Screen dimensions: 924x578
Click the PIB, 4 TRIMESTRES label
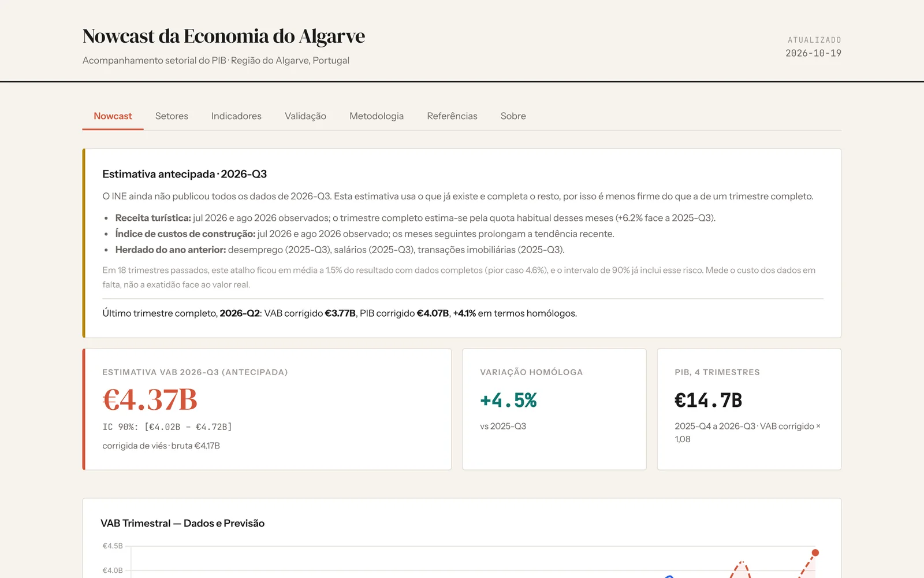click(717, 372)
